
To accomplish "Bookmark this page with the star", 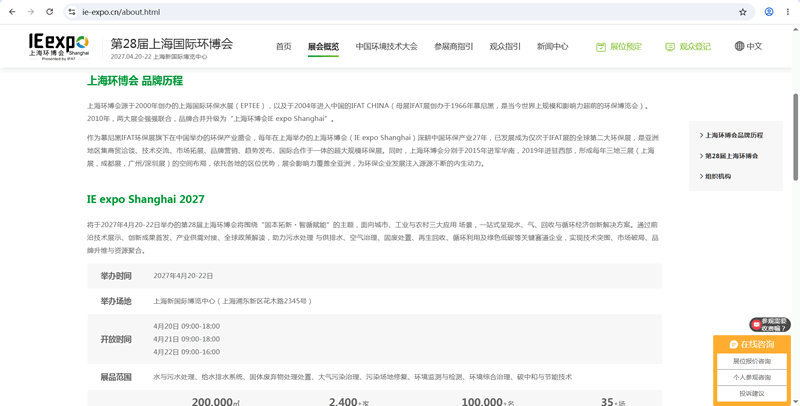I will point(743,12).
